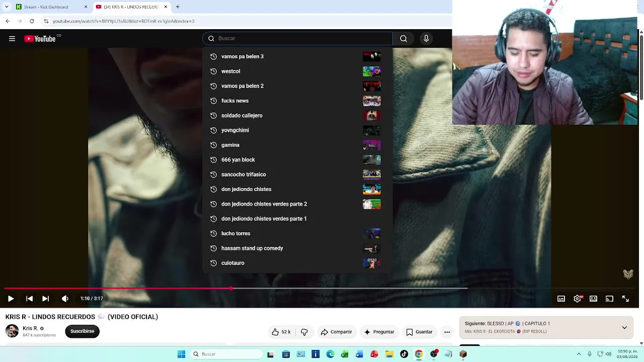Open a new browser tab
Image resolution: width=644 pixels, height=362 pixels.
[178, 7]
